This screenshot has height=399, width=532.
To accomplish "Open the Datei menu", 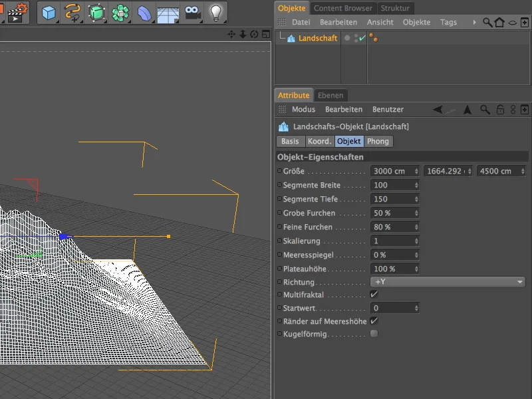I will pyautogui.click(x=301, y=23).
